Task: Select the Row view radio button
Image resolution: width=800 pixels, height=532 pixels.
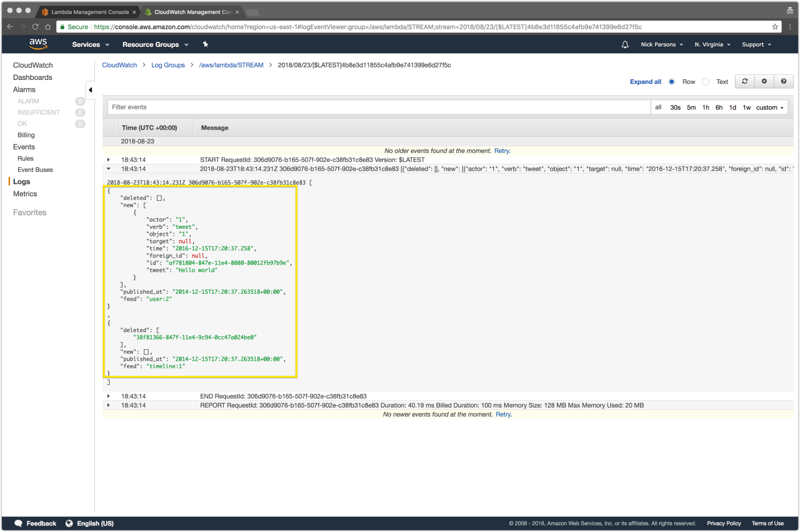Action: tap(672, 82)
